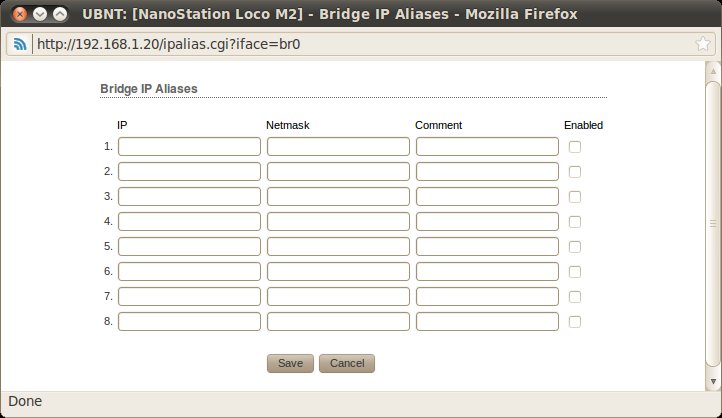The image size is (722, 418).
Task: Minimize the Firefox window
Action: (40, 15)
